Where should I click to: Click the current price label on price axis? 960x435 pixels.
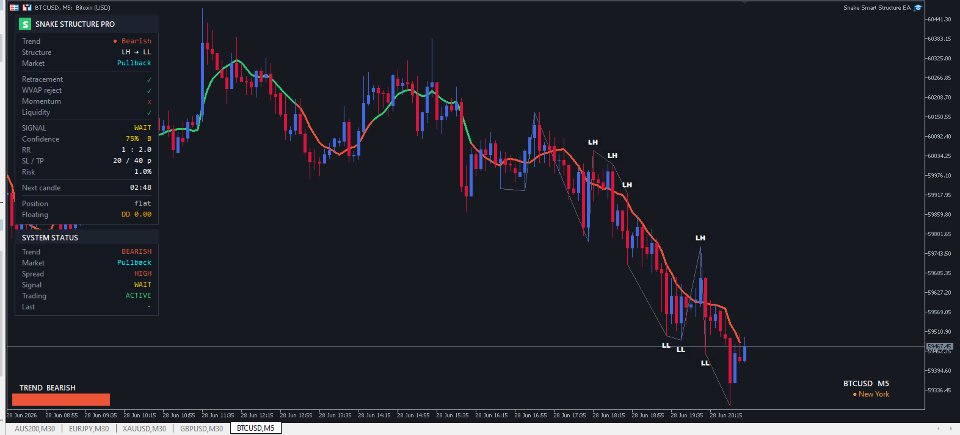[x=940, y=347]
